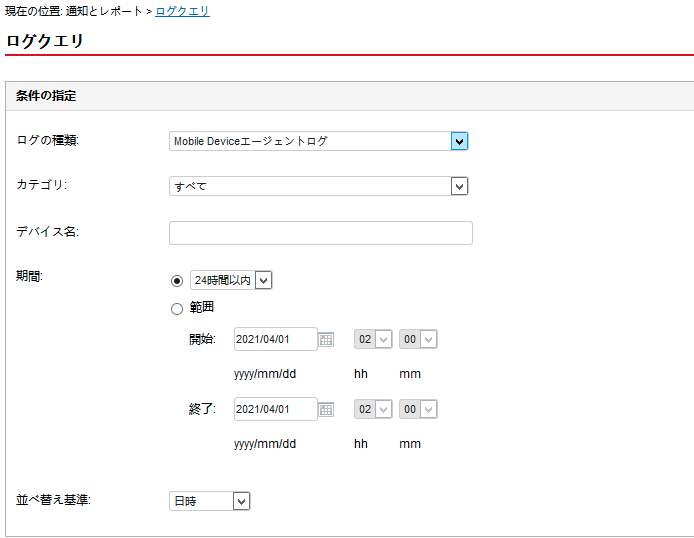
Task: Open the 24時間以内 time period dropdown
Action: pyautogui.click(x=231, y=281)
